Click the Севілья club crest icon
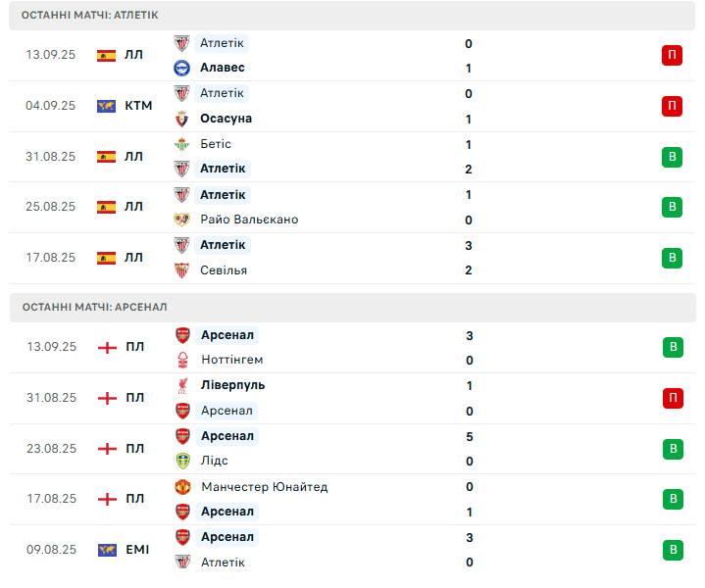 [181, 270]
